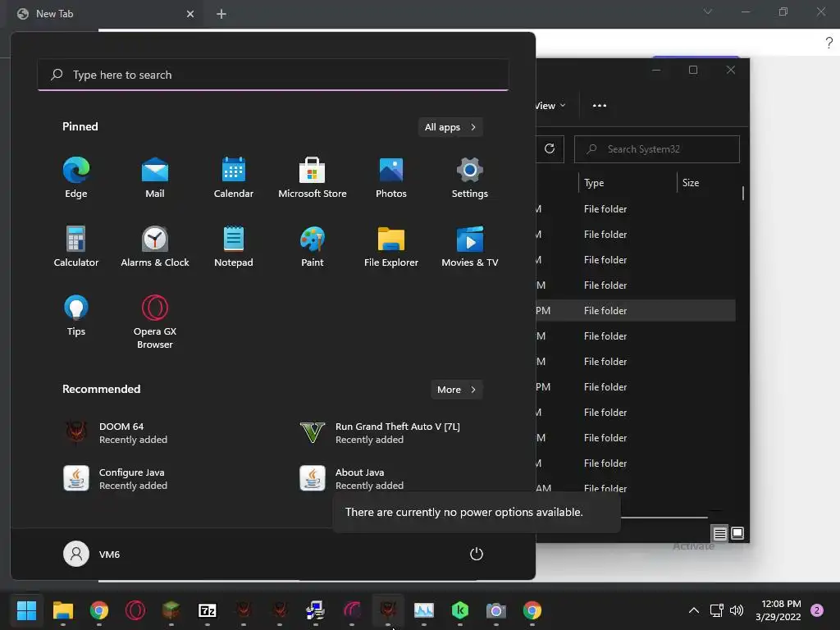Launch the Calculator app
Screen dimensions: 840x630
[x=76, y=246]
